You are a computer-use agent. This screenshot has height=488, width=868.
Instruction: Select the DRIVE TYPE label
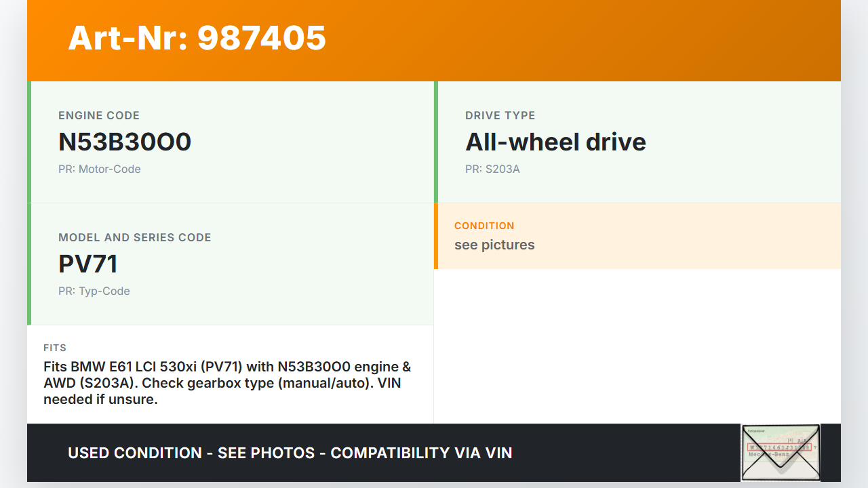point(500,115)
